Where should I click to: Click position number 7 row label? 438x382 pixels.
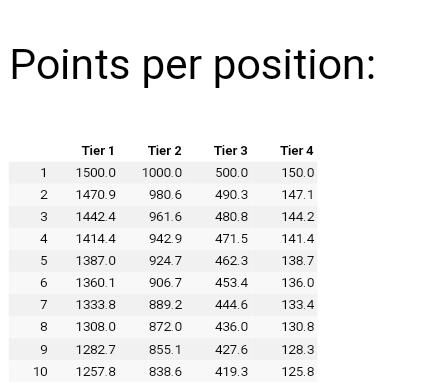coord(44,305)
